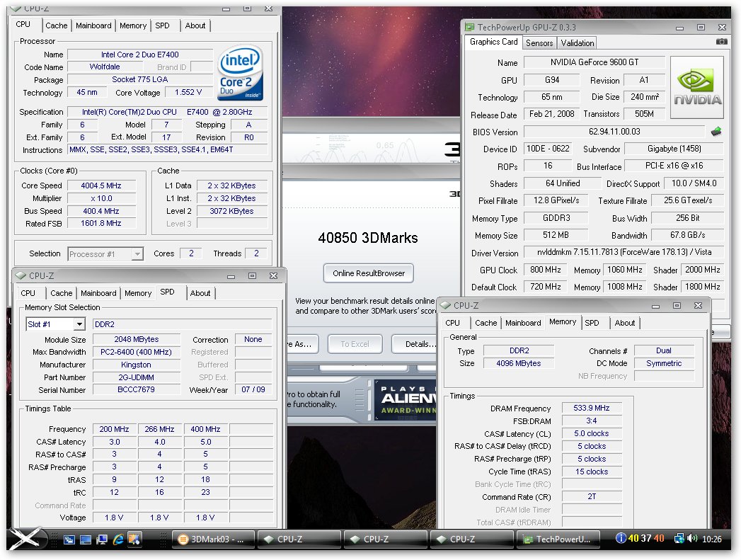Screen dimensions: 741x560
Task: Open Cache tab in the top CPU-Z window
Action: pos(57,25)
